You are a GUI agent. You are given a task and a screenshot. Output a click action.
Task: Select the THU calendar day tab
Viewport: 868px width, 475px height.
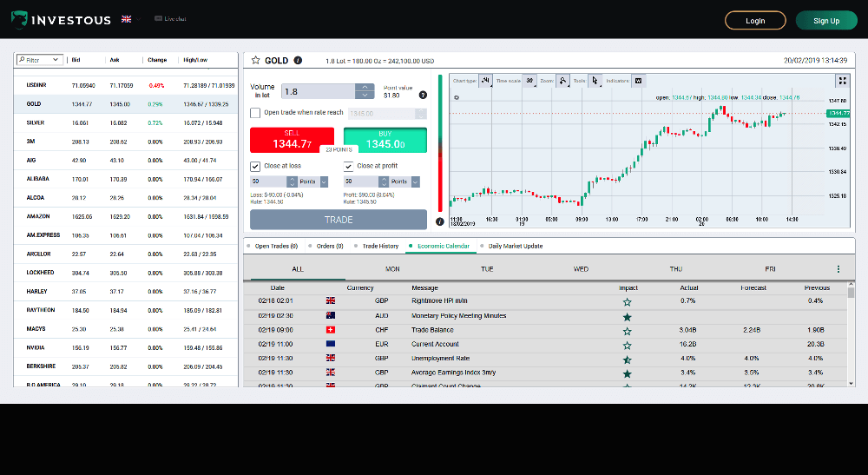tap(676, 269)
